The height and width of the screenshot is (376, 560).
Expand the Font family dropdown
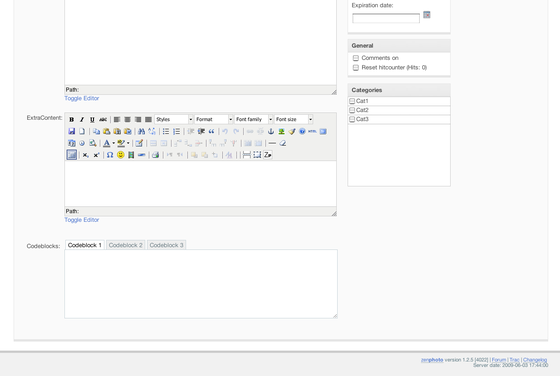click(x=254, y=119)
